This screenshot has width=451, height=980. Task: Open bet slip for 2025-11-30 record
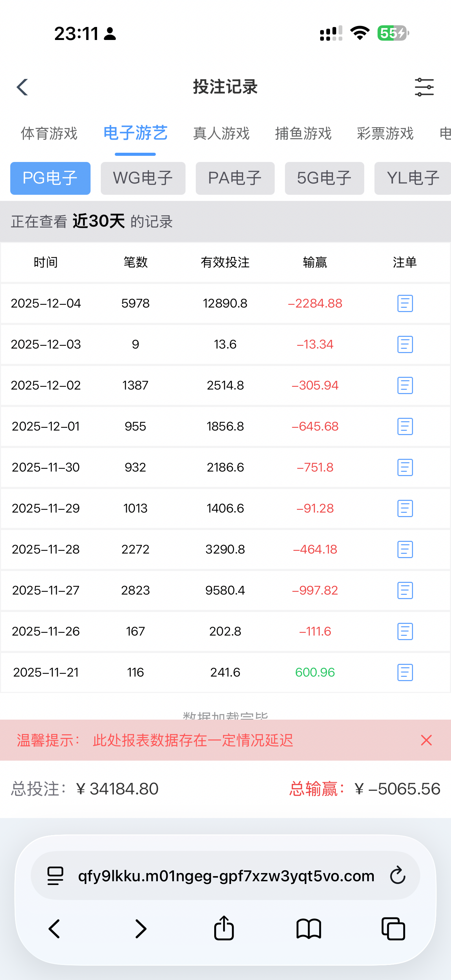click(x=405, y=467)
